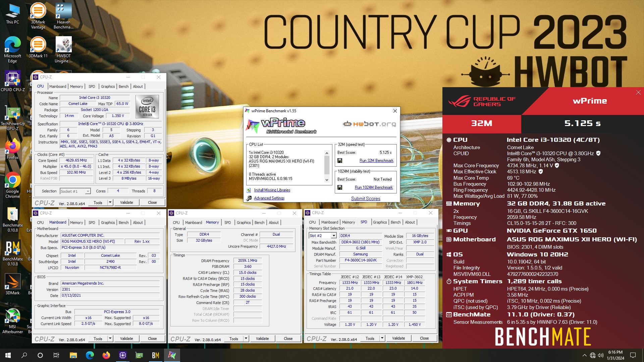Open the Google Chrome desktop shortcut
Image resolution: width=644 pixels, height=362 pixels.
coord(12,185)
